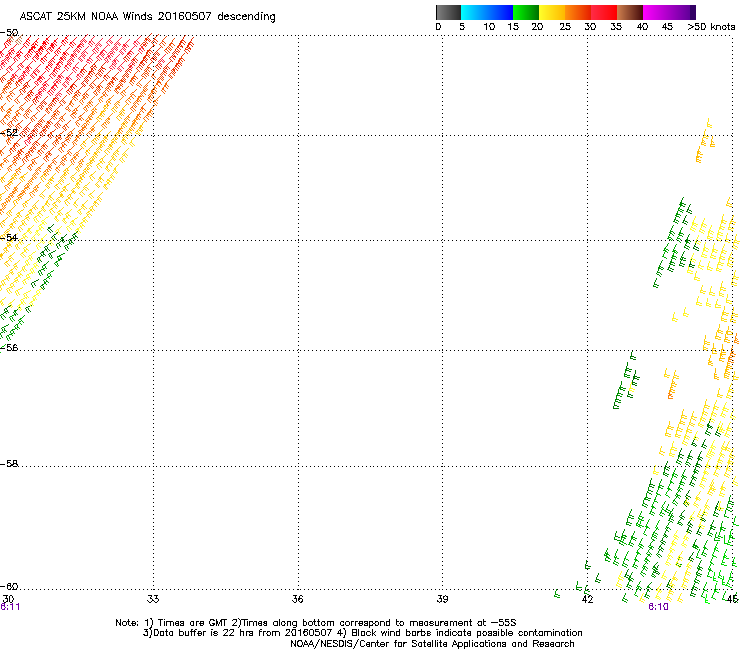
Task: Click the '-52' latitude axis label
Action: pyautogui.click(x=9, y=133)
